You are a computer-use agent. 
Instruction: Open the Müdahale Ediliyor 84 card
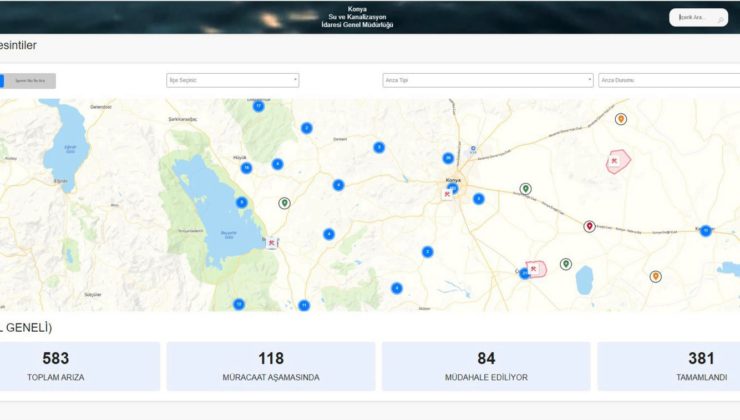pyautogui.click(x=486, y=366)
